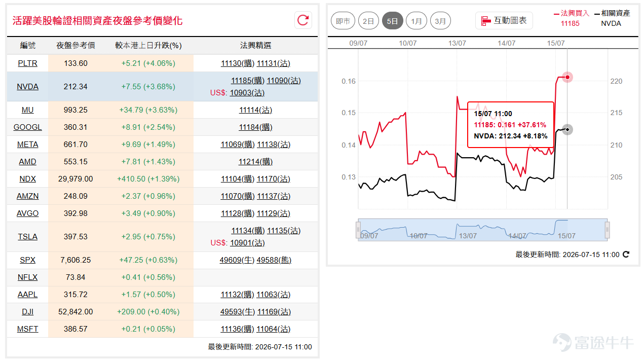Image resolution: width=644 pixels, height=361 pixels.
Task: Open warrant 11214(購) for AMD
Action: point(256,162)
